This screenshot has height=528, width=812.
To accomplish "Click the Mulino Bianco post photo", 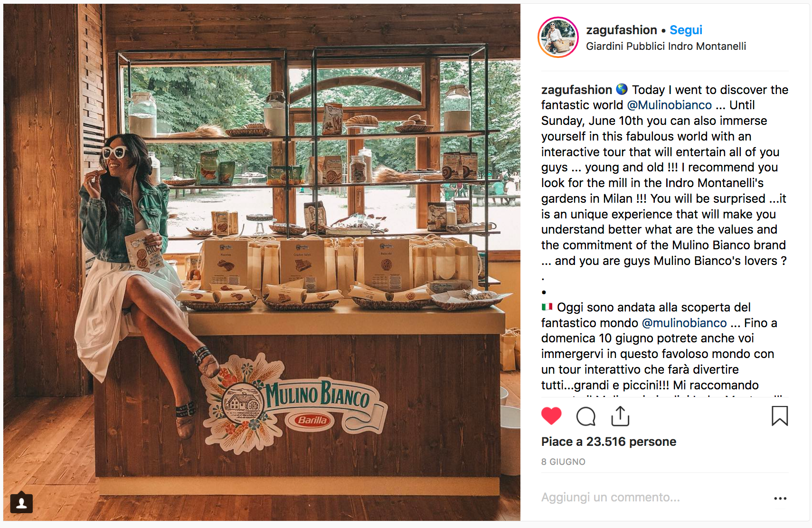I will [x=262, y=263].
